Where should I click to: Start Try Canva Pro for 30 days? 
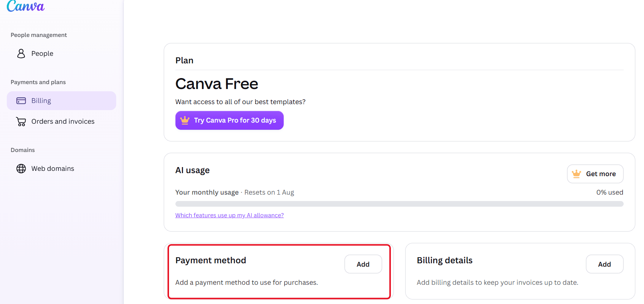(x=229, y=120)
